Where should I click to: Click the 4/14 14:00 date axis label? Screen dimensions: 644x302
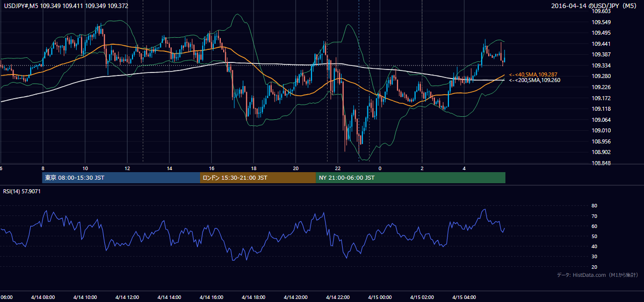pos(169,297)
